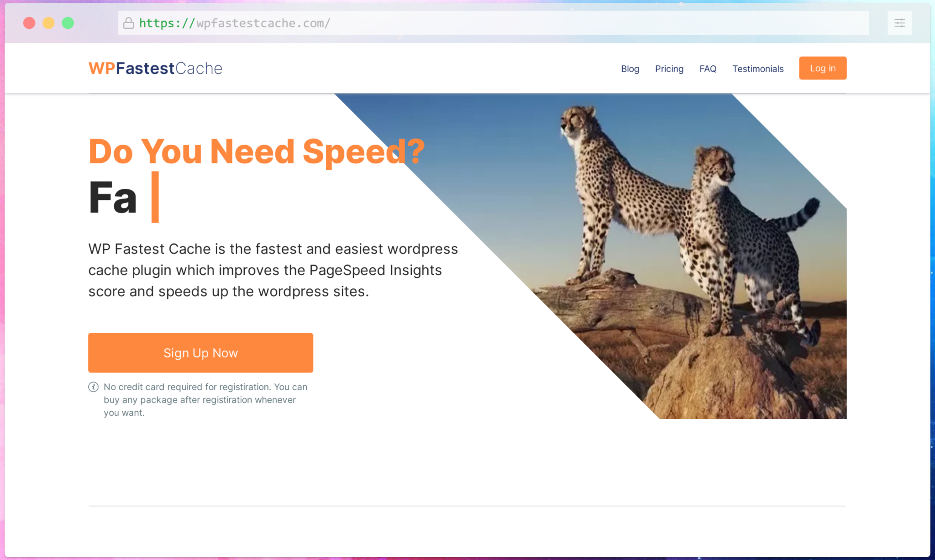
Task: Click the Sign Up Now button
Action: 200,353
